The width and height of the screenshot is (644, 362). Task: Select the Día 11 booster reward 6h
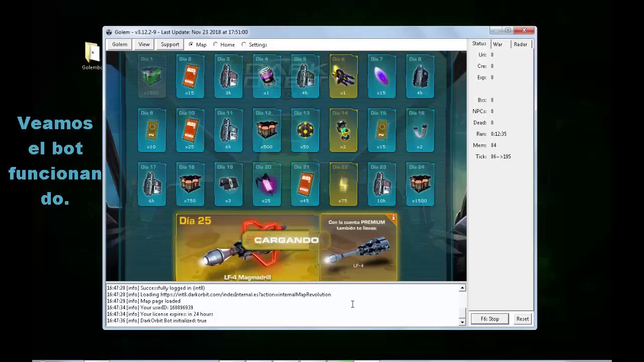pyautogui.click(x=228, y=130)
